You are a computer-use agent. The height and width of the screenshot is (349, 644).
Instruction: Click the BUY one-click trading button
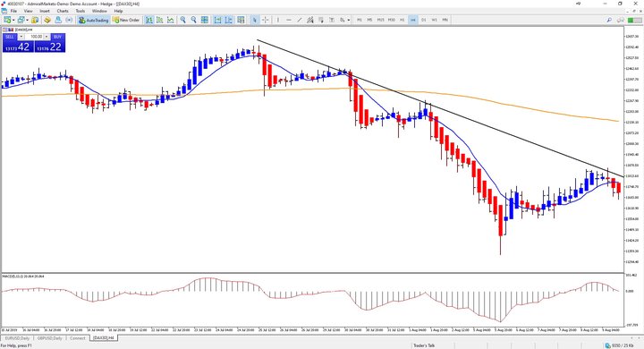57,37
